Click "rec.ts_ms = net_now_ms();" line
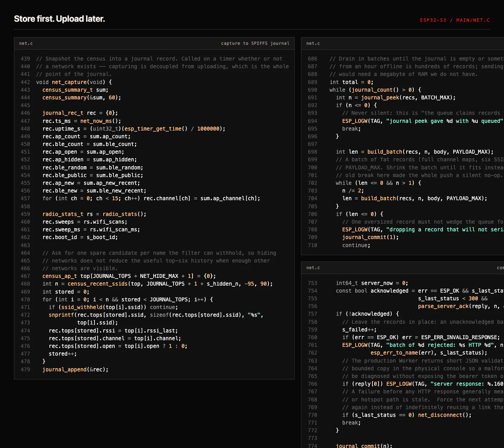 coord(82,121)
